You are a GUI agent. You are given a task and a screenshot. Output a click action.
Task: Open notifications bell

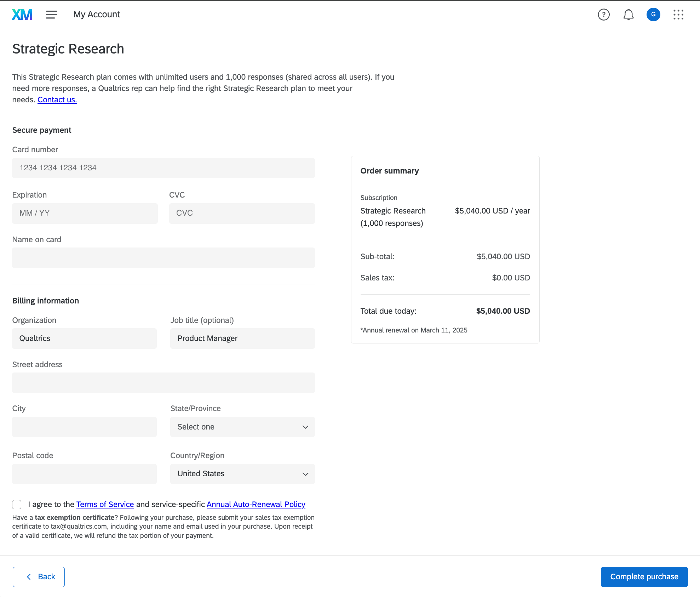[629, 15]
